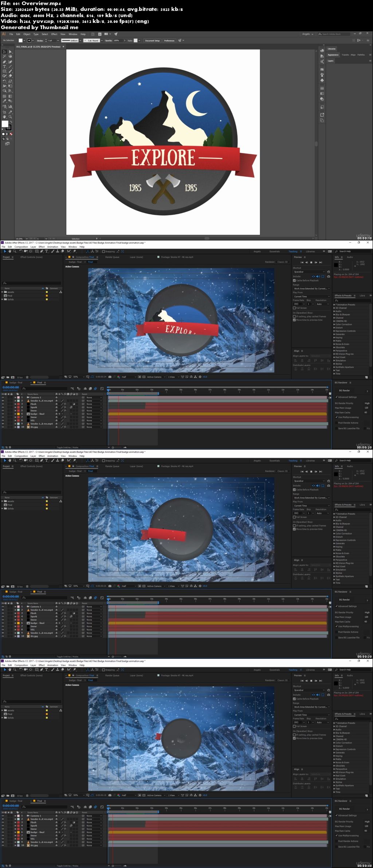The image size is (373, 868).
Task: Hide the Flash layer in 00:00:20 frame
Action: pos(3,404)
